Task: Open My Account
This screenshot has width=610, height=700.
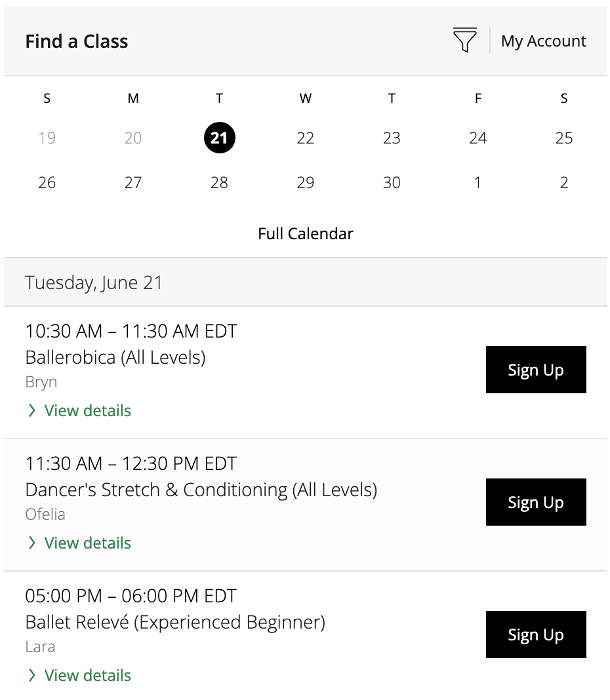Action: click(543, 41)
